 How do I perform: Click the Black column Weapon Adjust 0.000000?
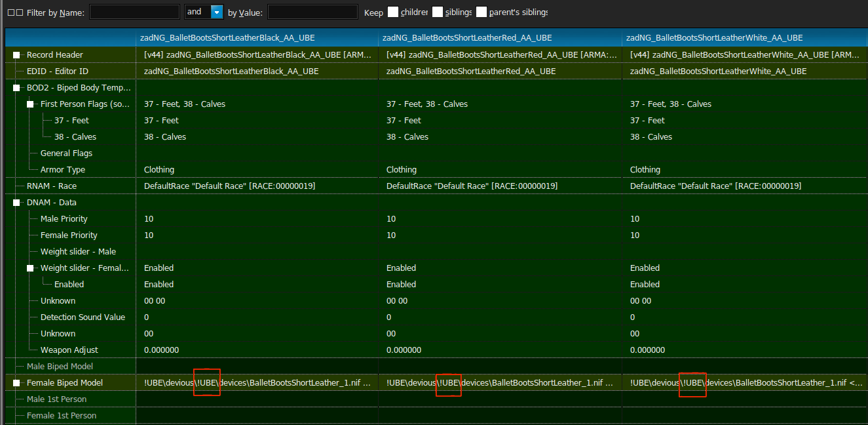[161, 350]
